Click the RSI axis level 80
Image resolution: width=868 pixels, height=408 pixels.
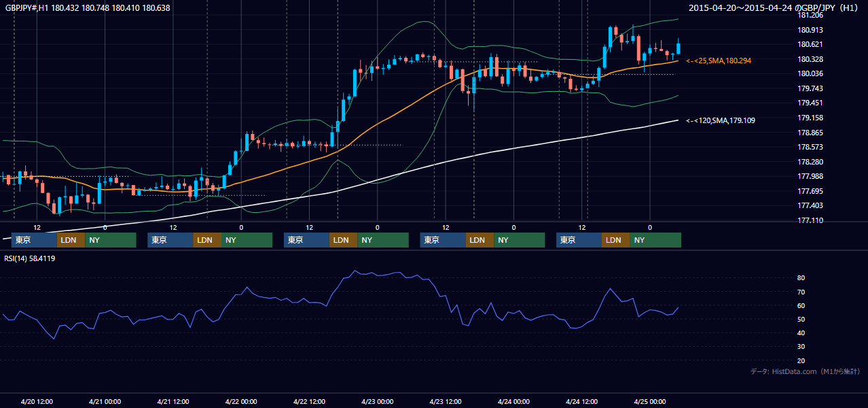[x=801, y=278]
